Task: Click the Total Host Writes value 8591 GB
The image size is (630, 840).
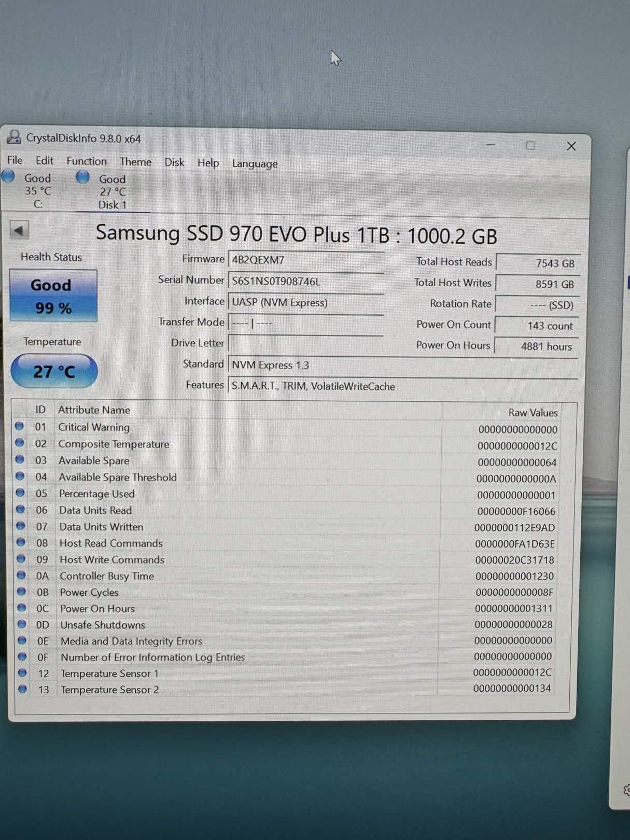Action: point(538,284)
